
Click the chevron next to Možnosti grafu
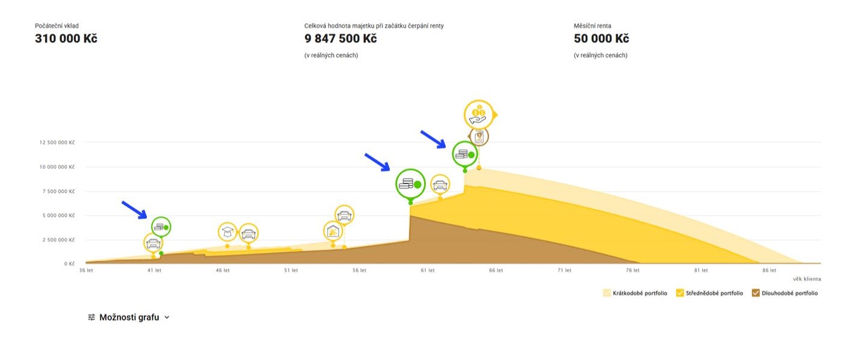[x=167, y=318]
